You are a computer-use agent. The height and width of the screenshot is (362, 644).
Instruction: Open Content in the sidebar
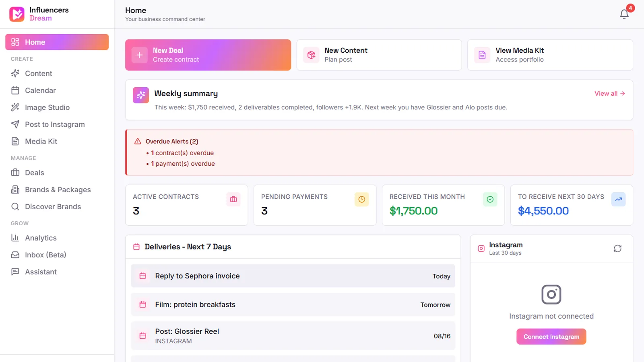57,74
